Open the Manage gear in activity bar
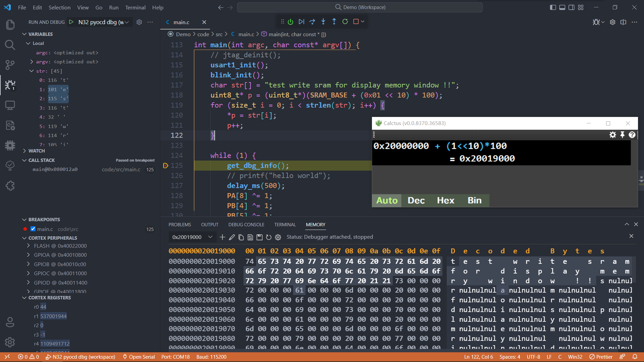Screen dimensions: 644x362 (x=10, y=342)
